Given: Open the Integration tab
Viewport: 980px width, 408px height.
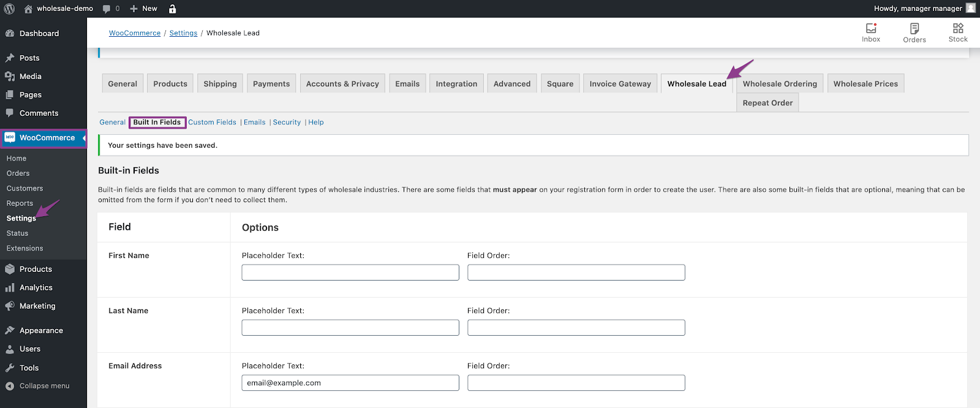Looking at the screenshot, I should pyautogui.click(x=456, y=83).
